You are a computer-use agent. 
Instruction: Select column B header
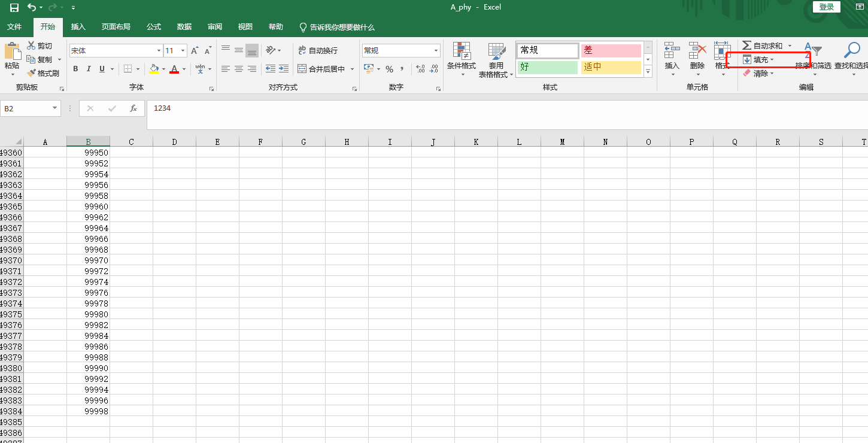89,142
